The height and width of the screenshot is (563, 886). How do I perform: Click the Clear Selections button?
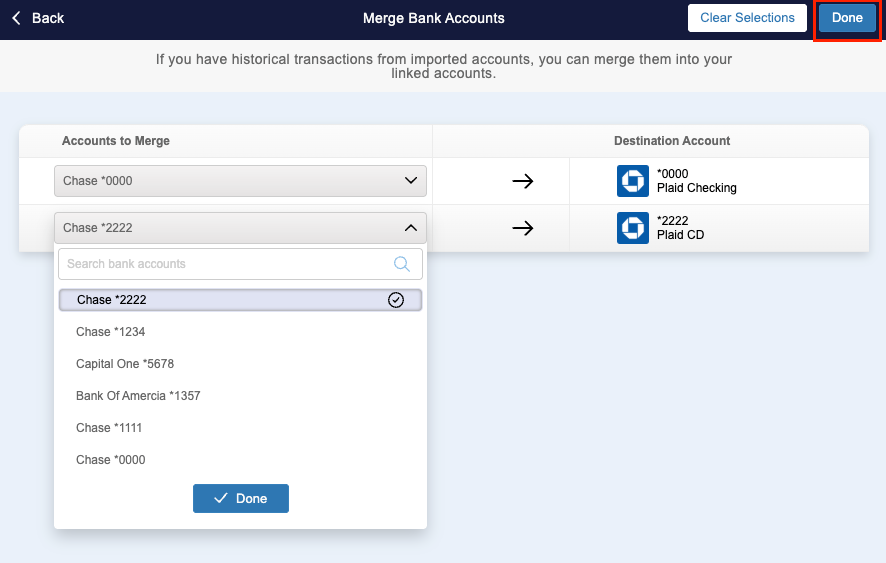click(747, 18)
